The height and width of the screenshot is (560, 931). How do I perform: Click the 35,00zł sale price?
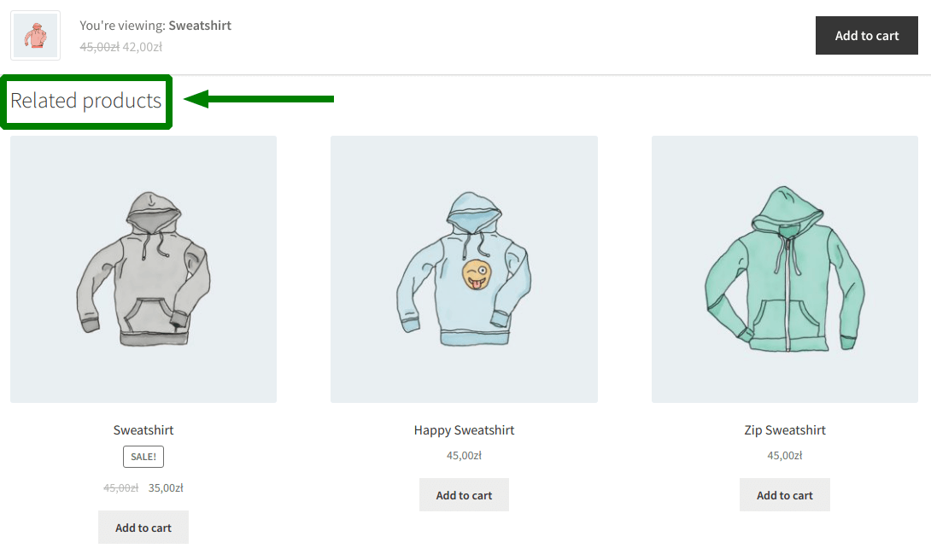(x=166, y=488)
